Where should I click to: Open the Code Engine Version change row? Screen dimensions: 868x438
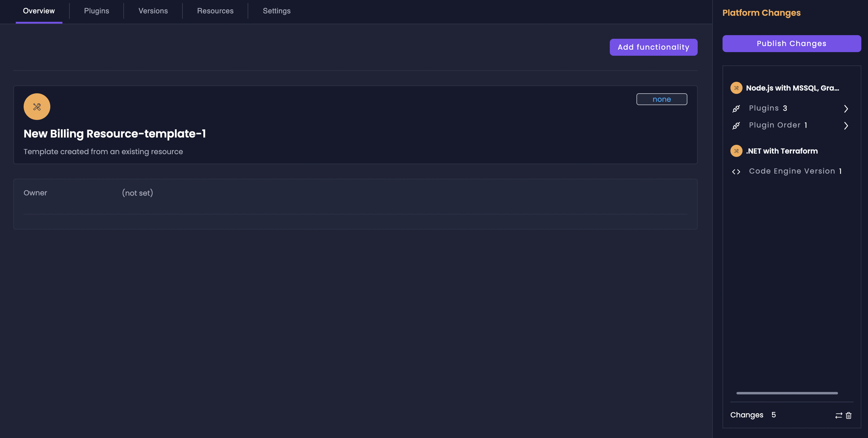pyautogui.click(x=792, y=171)
